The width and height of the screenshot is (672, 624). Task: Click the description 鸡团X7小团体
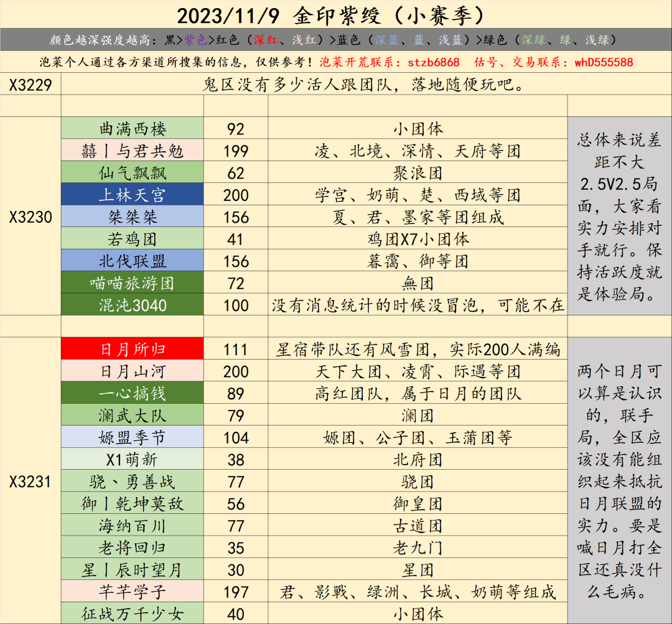(x=418, y=239)
